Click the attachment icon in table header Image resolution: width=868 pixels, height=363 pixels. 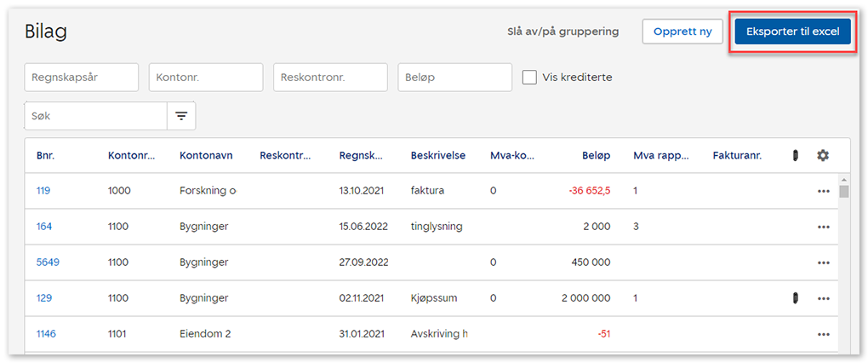click(x=795, y=155)
